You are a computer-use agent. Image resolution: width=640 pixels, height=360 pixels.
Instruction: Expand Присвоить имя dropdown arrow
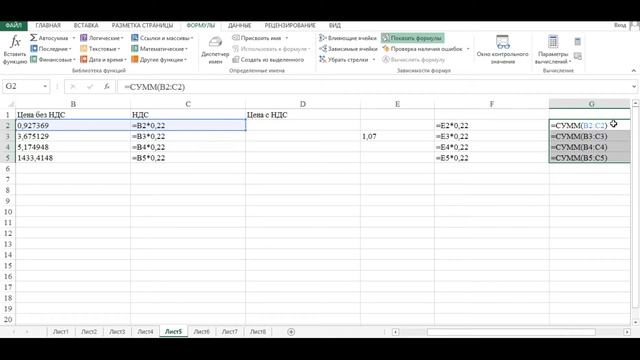pos(287,38)
